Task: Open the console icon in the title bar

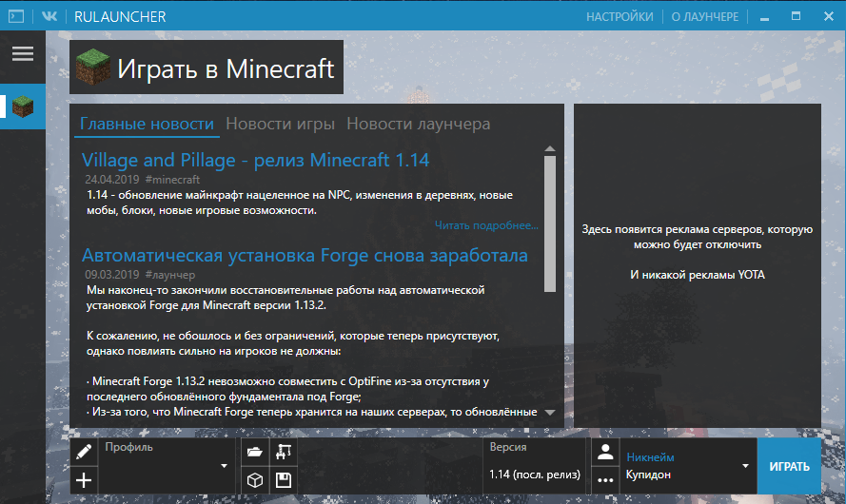Action: (x=16, y=16)
